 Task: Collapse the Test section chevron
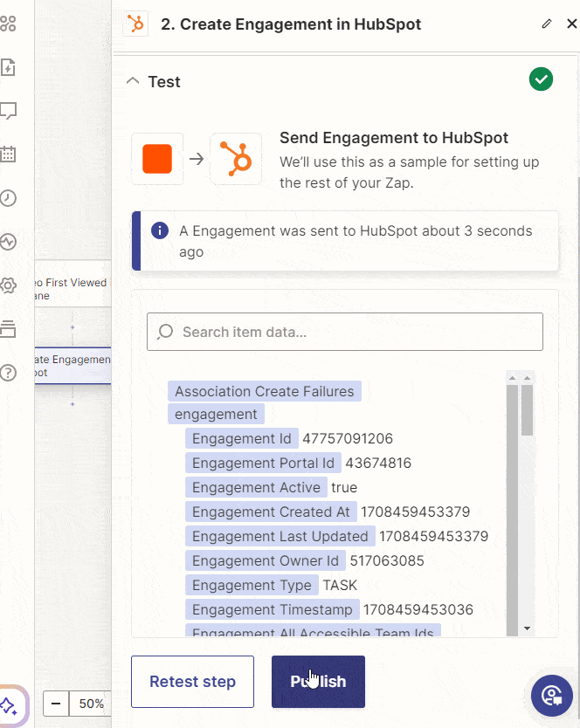tap(133, 81)
